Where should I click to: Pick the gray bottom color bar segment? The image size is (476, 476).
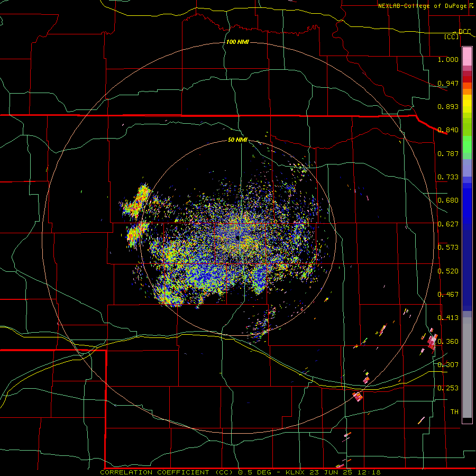pos(467,368)
